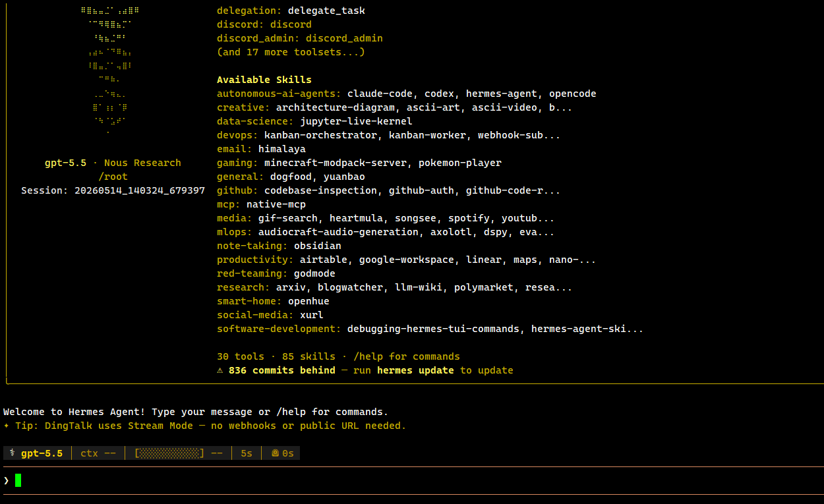Image resolution: width=824 pixels, height=504 pixels.
Task: Click the 'Available Skills' heading
Action: click(264, 80)
